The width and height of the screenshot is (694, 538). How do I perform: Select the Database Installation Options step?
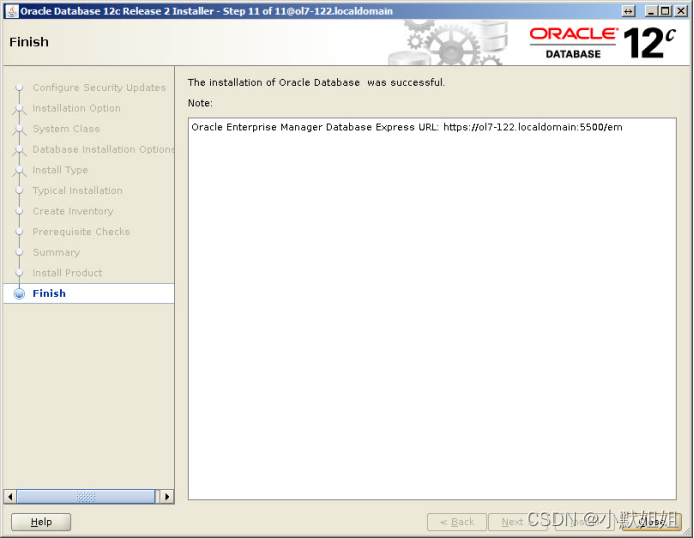pyautogui.click(x=103, y=149)
